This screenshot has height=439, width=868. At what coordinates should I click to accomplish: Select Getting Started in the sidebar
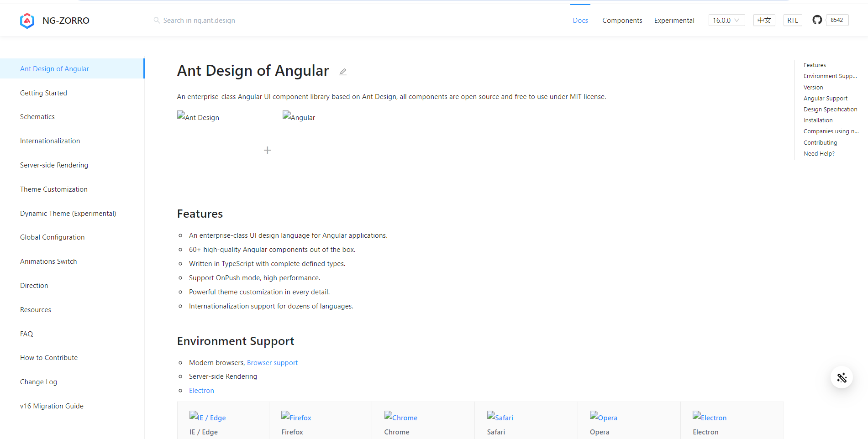43,93
